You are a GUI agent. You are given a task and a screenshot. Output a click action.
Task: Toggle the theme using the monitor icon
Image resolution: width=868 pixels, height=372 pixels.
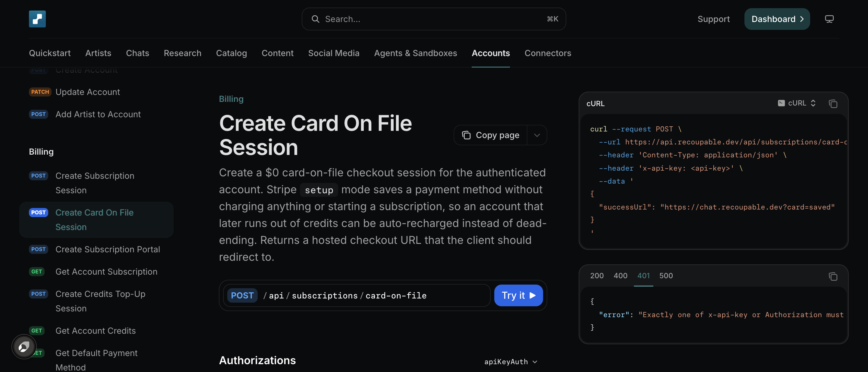(x=829, y=19)
